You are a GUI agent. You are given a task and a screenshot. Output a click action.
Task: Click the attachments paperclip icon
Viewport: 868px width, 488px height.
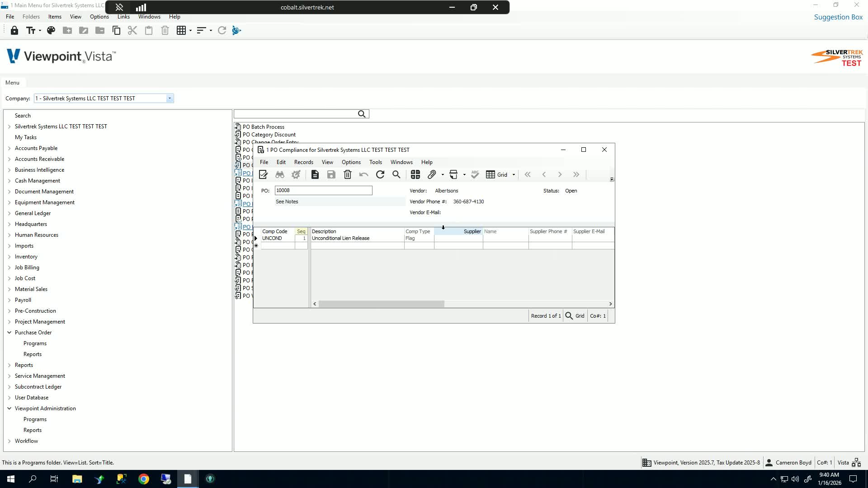(x=432, y=175)
